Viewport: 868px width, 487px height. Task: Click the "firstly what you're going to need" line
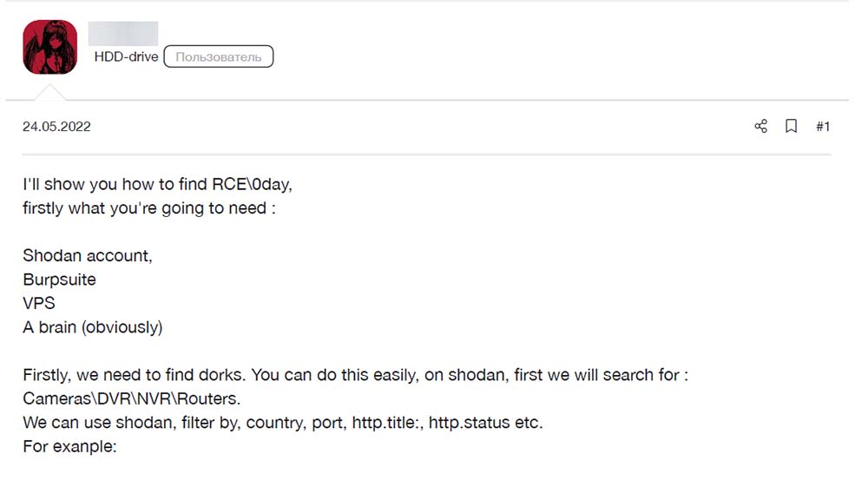[x=149, y=208]
